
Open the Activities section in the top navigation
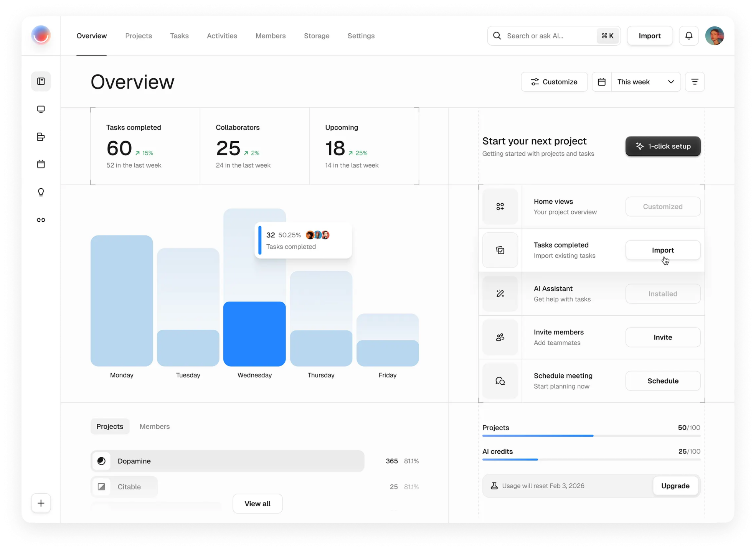coord(222,36)
